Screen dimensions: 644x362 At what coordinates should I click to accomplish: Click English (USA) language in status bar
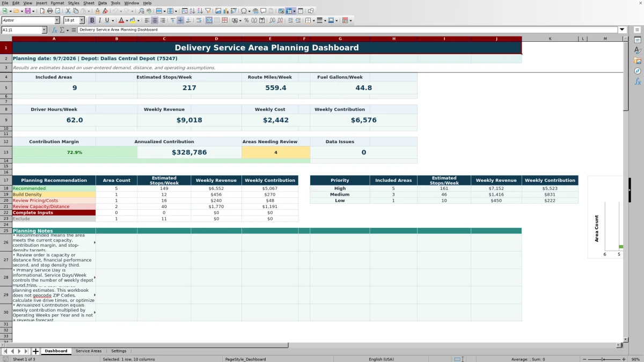coord(381,359)
